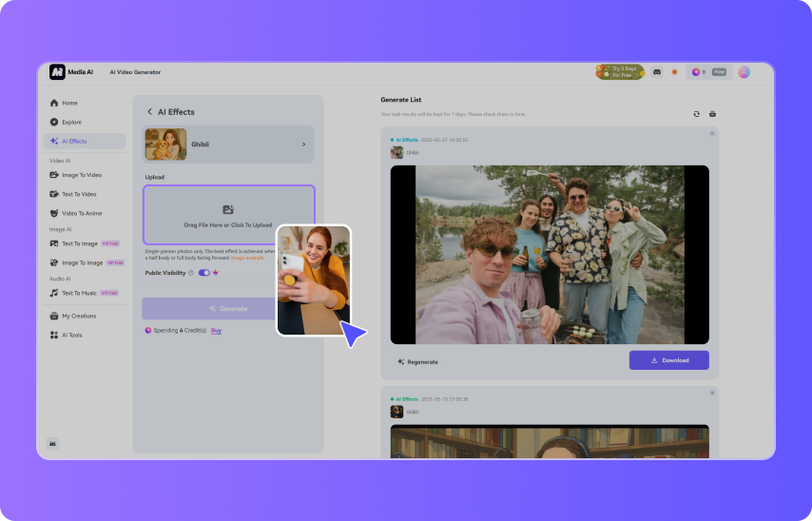This screenshot has height=521, width=812.
Task: Go back using the AI Effects arrow
Action: 149,112
